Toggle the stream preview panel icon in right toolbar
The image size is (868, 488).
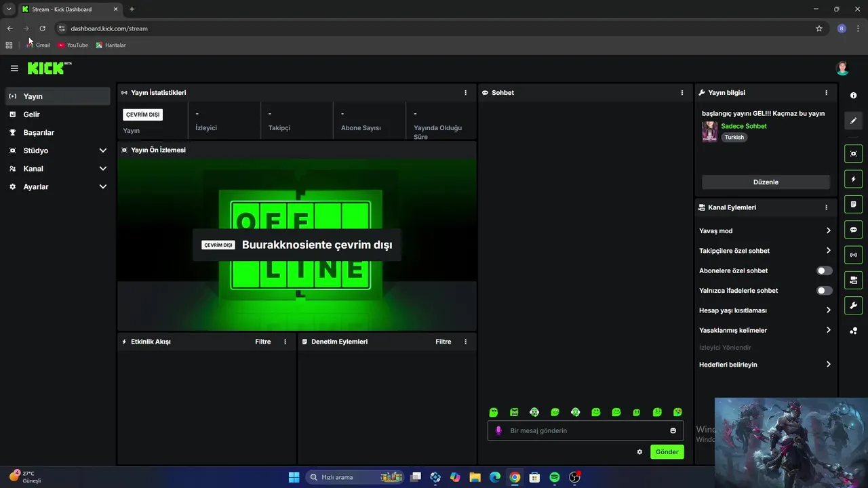[853, 154]
